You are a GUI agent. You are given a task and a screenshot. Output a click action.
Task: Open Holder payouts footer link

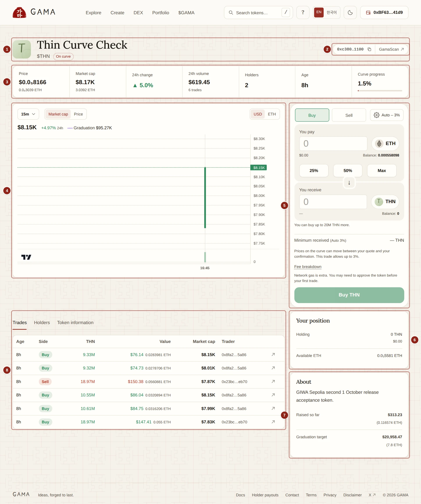[265, 495]
